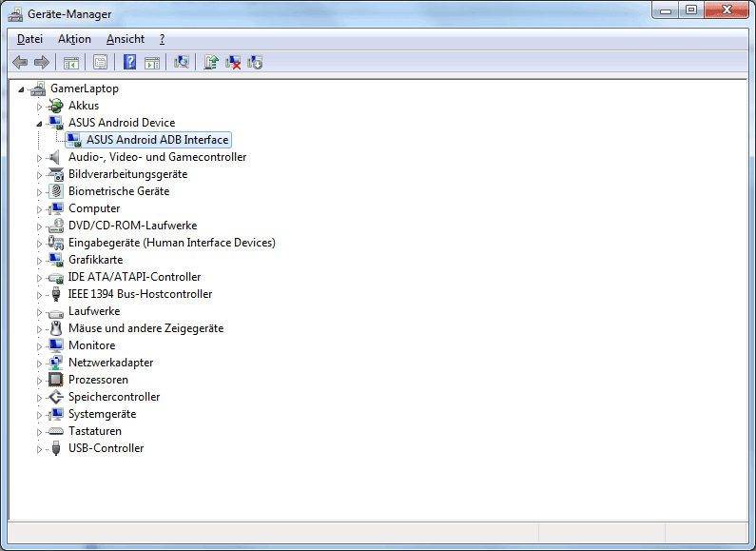This screenshot has height=551, width=756.
Task: Click the network icon beside Netzwerkadapter
Action: click(x=56, y=363)
